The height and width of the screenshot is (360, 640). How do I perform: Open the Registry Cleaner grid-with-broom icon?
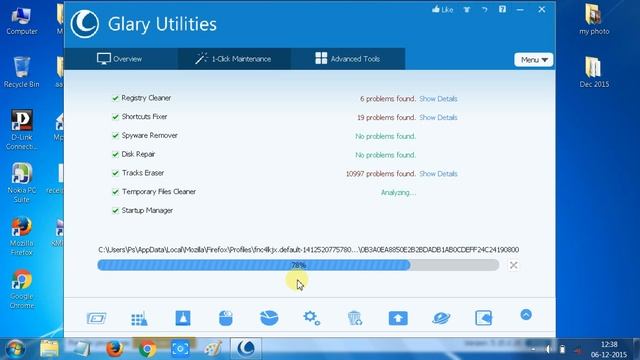coord(139,318)
